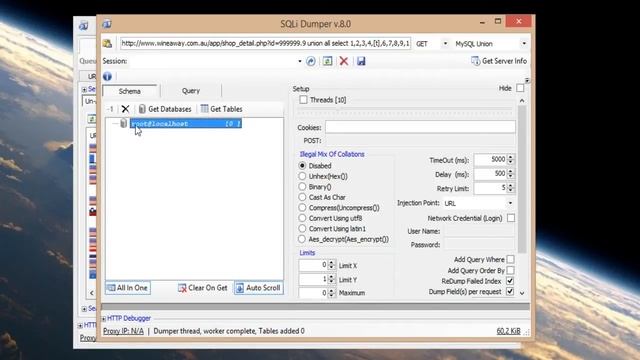Click the Setup panel scroll-down arrow

[522, 293]
